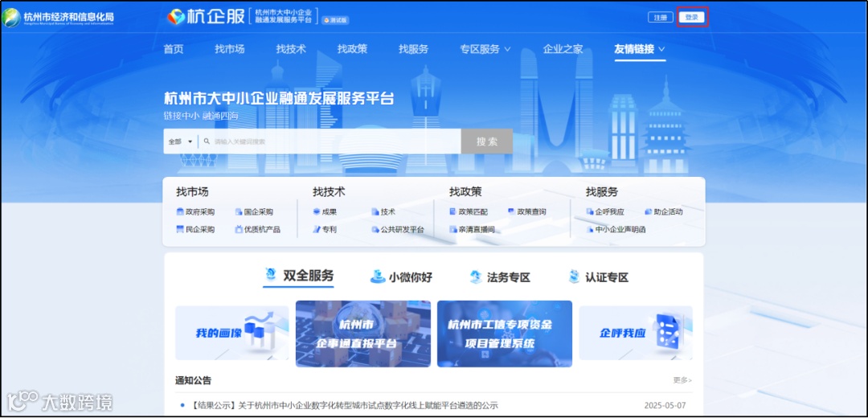Open 找市场 navigation item

[230, 49]
